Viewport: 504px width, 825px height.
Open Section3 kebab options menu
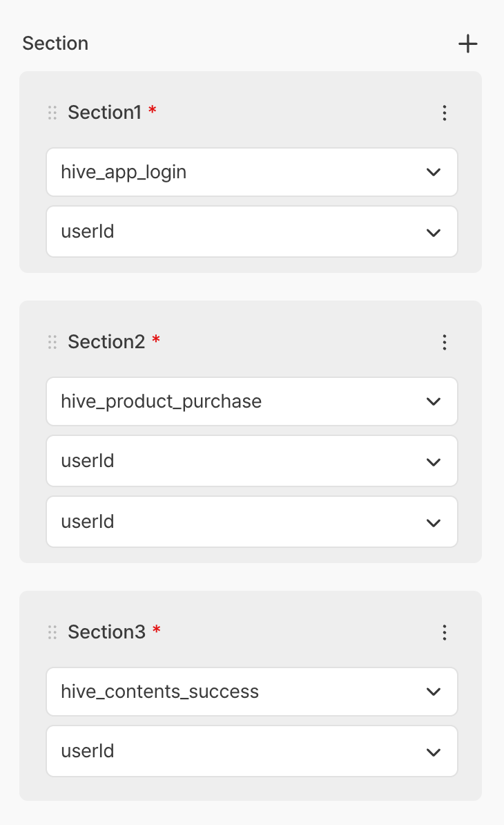pos(445,632)
